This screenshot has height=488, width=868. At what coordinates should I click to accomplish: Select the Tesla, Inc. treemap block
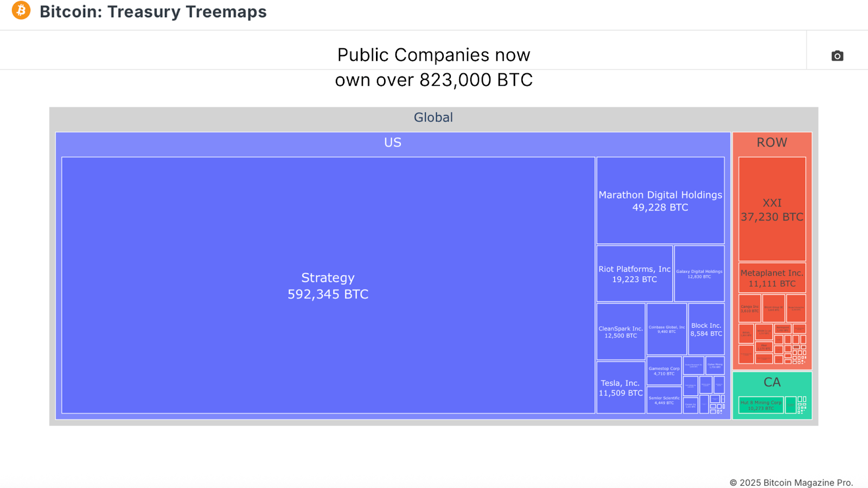(x=620, y=388)
